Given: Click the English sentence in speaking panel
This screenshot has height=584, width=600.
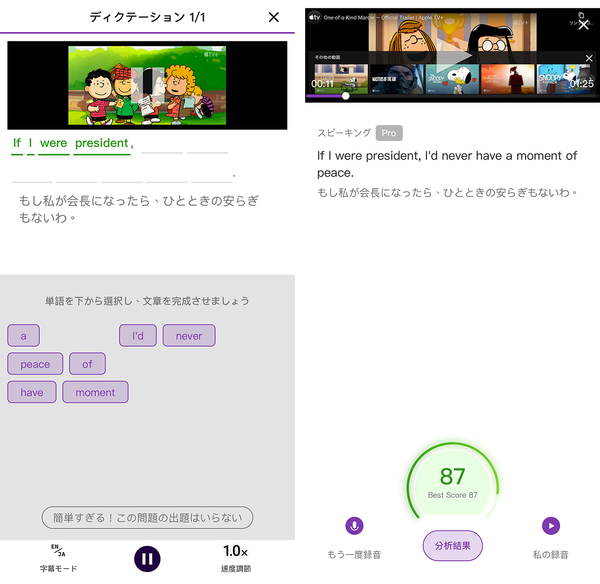Looking at the screenshot, I should click(447, 164).
